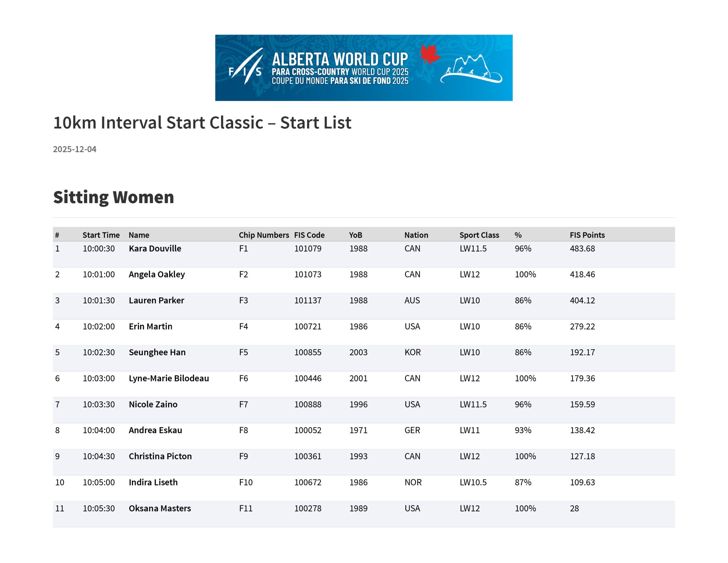Viewport: 728px width, 563px height.
Task: Click the Nation column header
Action: (416, 235)
